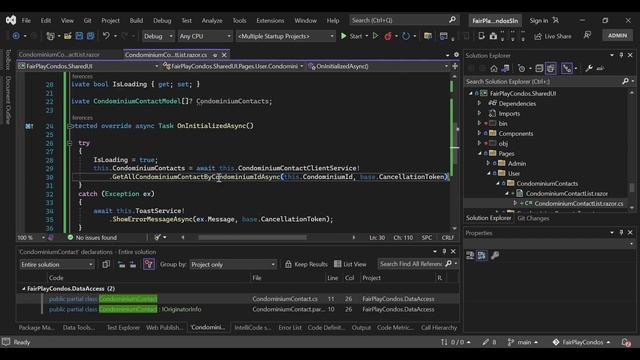This screenshot has width=640, height=360.
Task: Expand the Components folder
Action: pyautogui.click(x=480, y=133)
